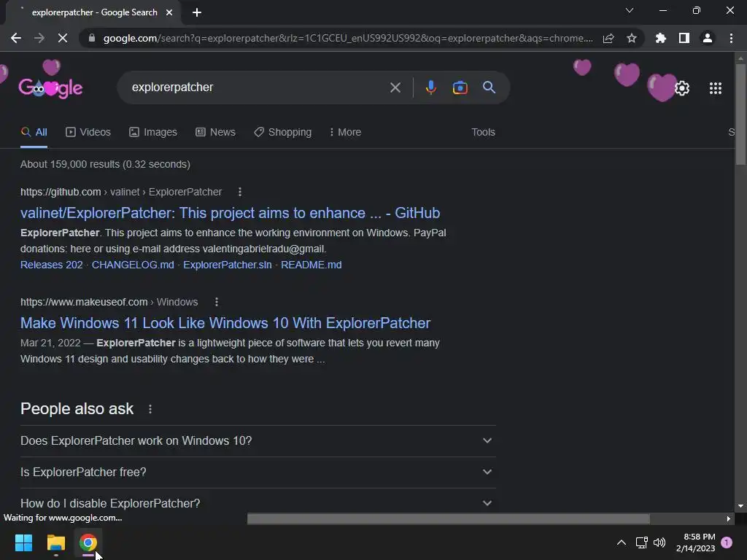747x560 pixels.
Task: Bookmark this tab with the star
Action: pos(632,38)
